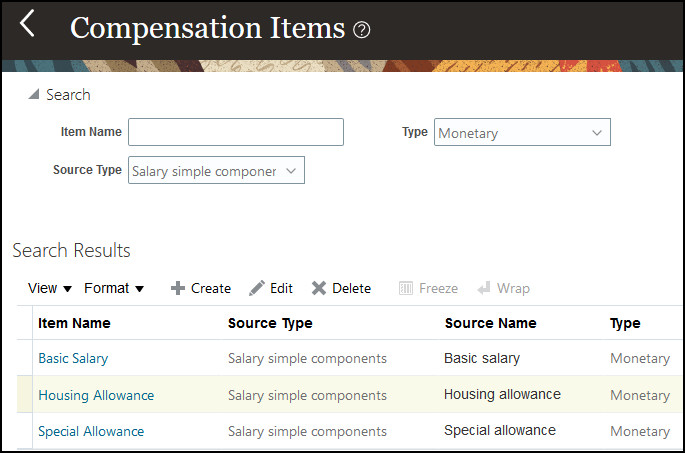This screenshot has height=453, width=685.
Task: Open the View menu
Action: [x=50, y=288]
